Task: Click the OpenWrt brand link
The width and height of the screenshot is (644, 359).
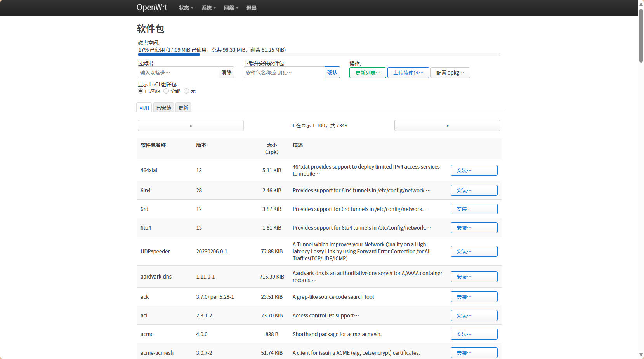Action: (x=152, y=7)
